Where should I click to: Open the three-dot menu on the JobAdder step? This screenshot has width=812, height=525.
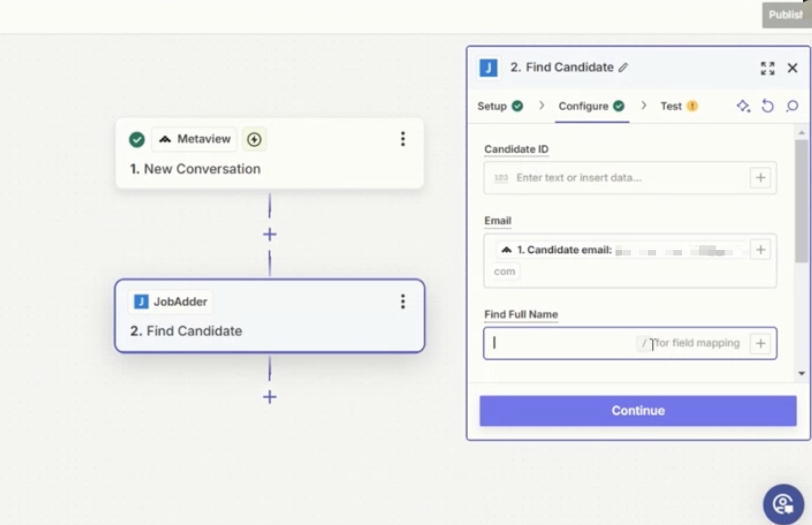pyautogui.click(x=403, y=302)
